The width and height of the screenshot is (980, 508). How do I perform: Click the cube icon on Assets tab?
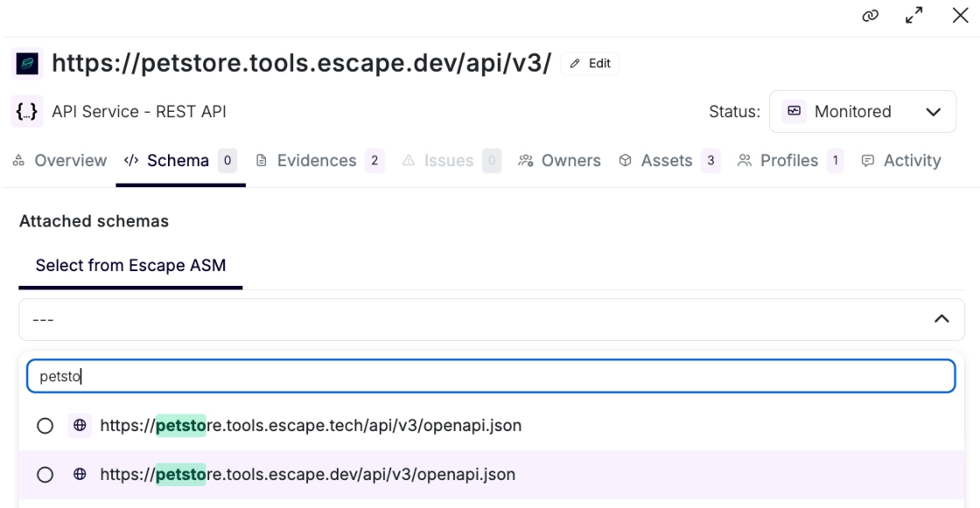625,161
